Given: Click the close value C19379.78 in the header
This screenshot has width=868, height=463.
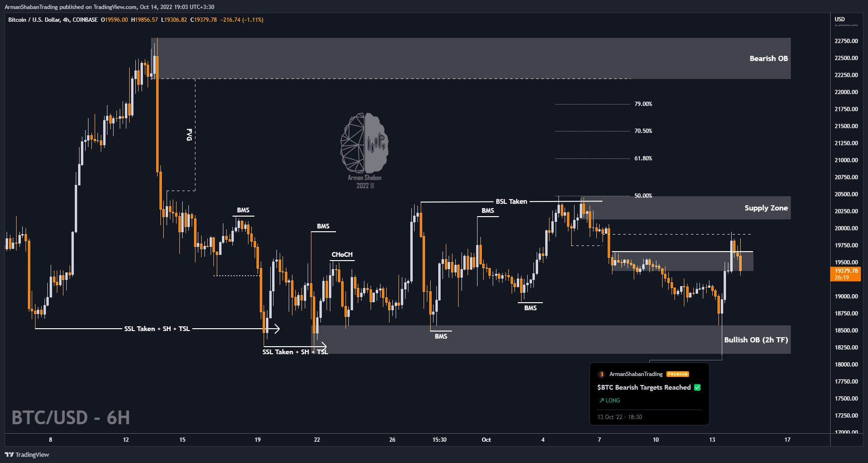Looking at the screenshot, I should pos(204,20).
